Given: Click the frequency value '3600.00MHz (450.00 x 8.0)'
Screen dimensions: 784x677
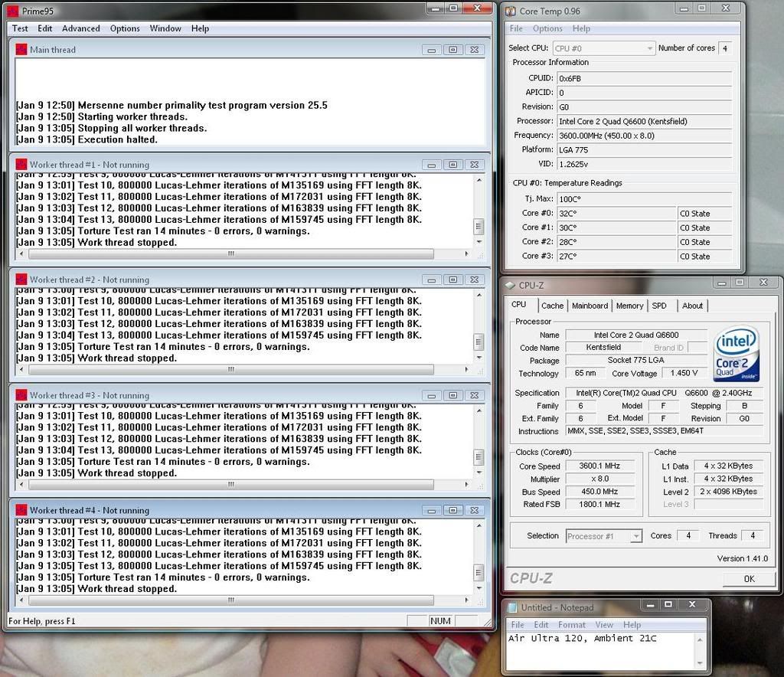Looking at the screenshot, I should click(x=644, y=136).
